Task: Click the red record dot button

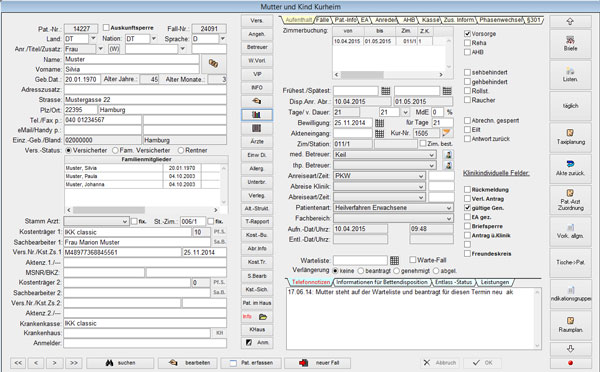Action: pyautogui.click(x=570, y=363)
